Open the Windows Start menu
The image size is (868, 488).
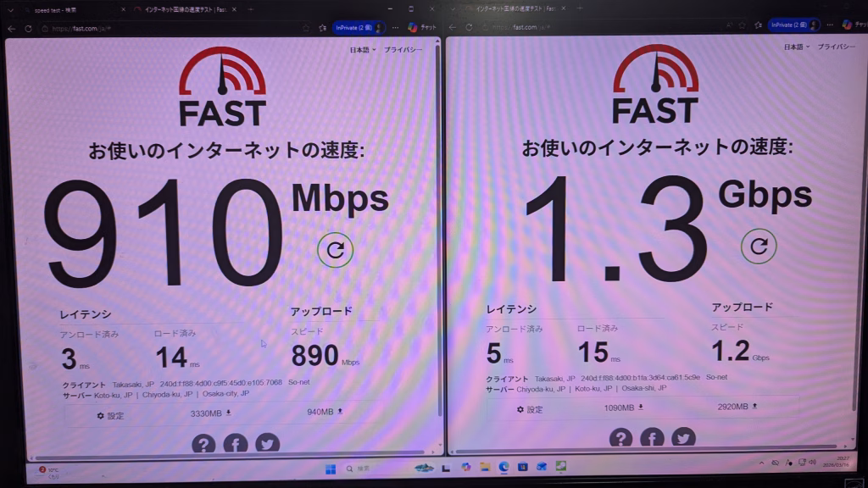tap(331, 469)
